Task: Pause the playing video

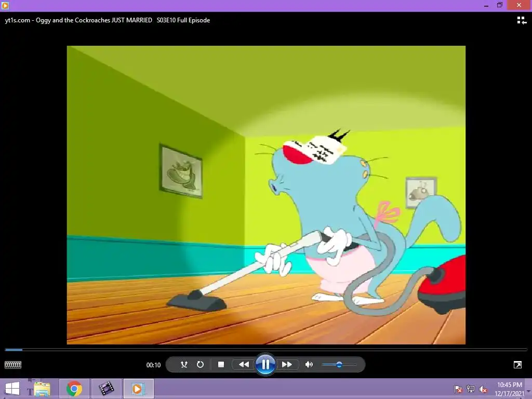Action: [x=265, y=364]
